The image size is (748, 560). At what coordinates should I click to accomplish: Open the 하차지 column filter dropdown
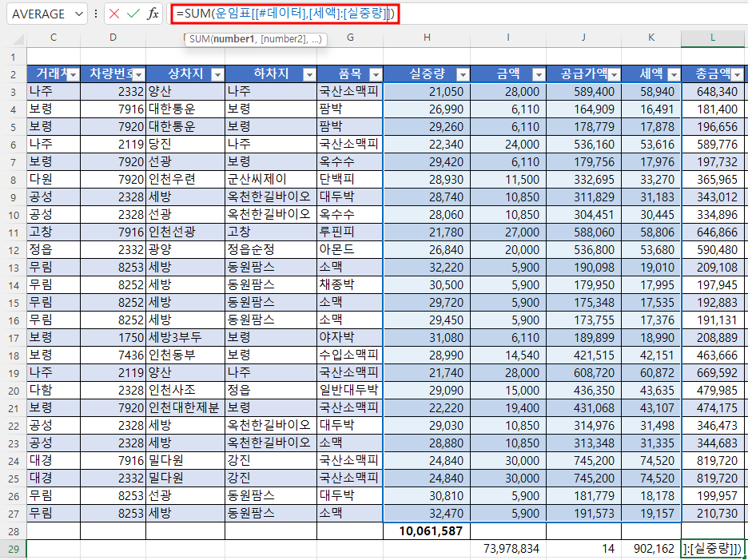tap(309, 74)
